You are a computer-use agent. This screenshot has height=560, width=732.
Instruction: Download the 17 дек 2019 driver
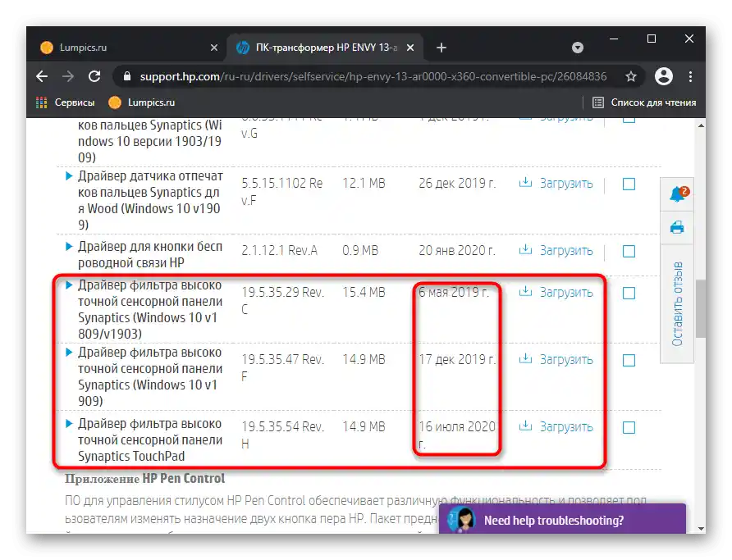(565, 359)
